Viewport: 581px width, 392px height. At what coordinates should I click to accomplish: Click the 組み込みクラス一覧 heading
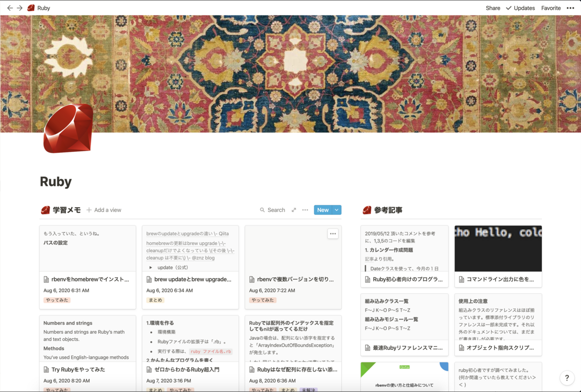[387, 301]
